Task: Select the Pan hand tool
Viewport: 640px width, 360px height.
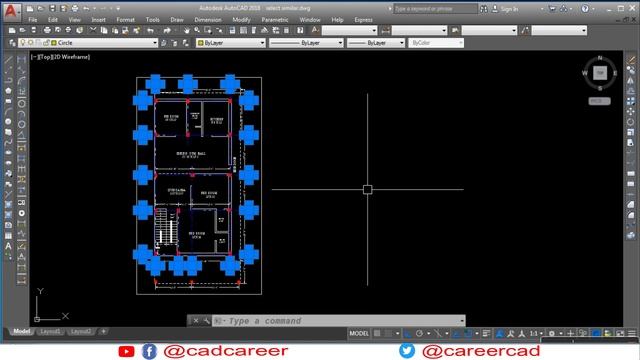Action: point(187,30)
